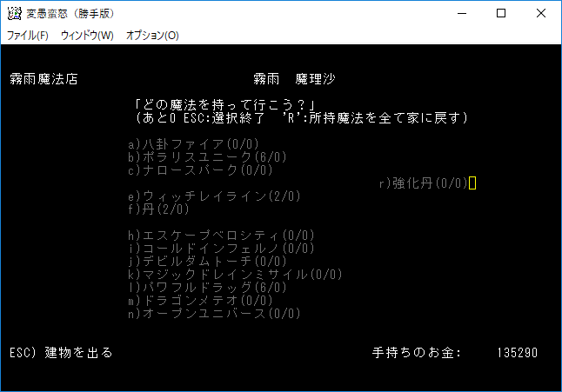Select h)エスケープベロシティ spell entry

221,236
